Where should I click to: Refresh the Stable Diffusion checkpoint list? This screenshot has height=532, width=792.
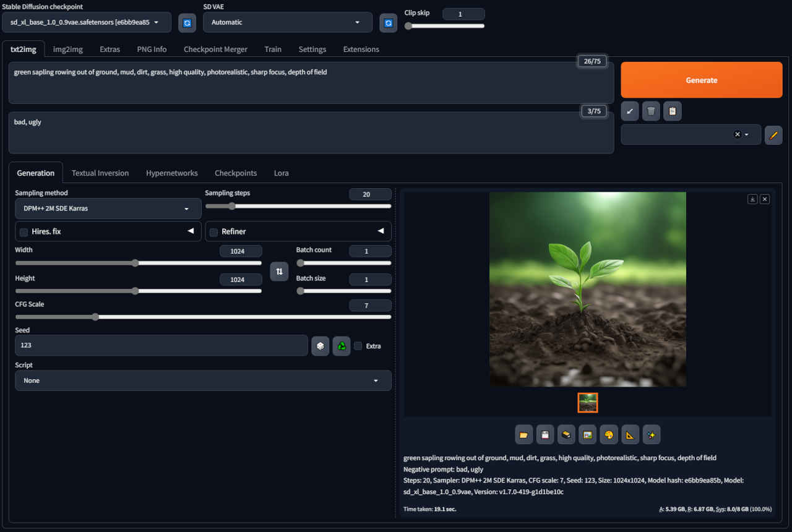[187, 23]
